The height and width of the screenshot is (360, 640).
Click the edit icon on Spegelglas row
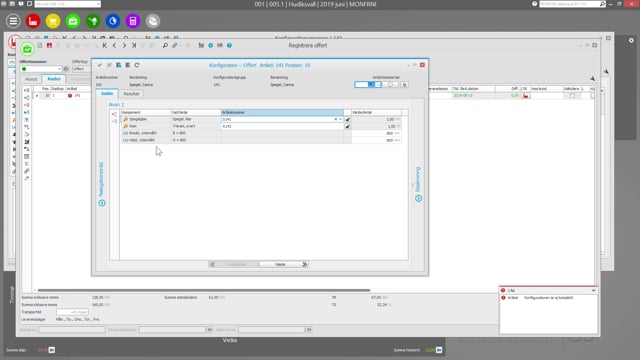coord(347,120)
